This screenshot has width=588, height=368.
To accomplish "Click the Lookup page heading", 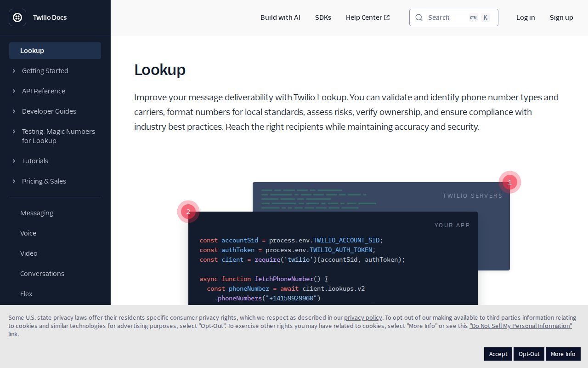I will pos(160,70).
